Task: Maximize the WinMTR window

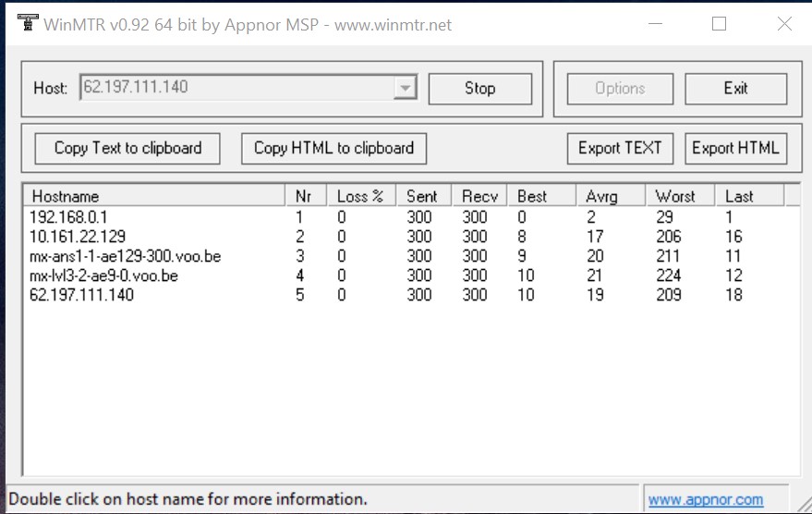Action: click(x=719, y=24)
